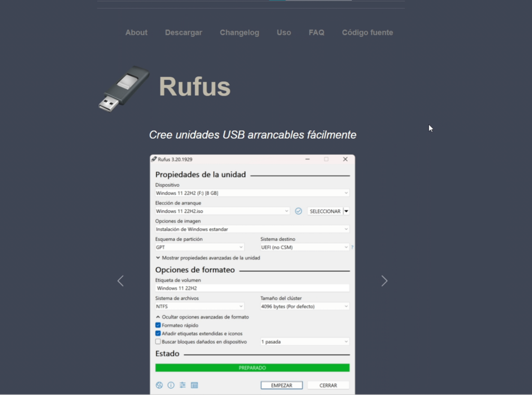Enable Buscar bloques dañados en dispositivo
Image resolution: width=532 pixels, height=395 pixels.
click(x=158, y=342)
